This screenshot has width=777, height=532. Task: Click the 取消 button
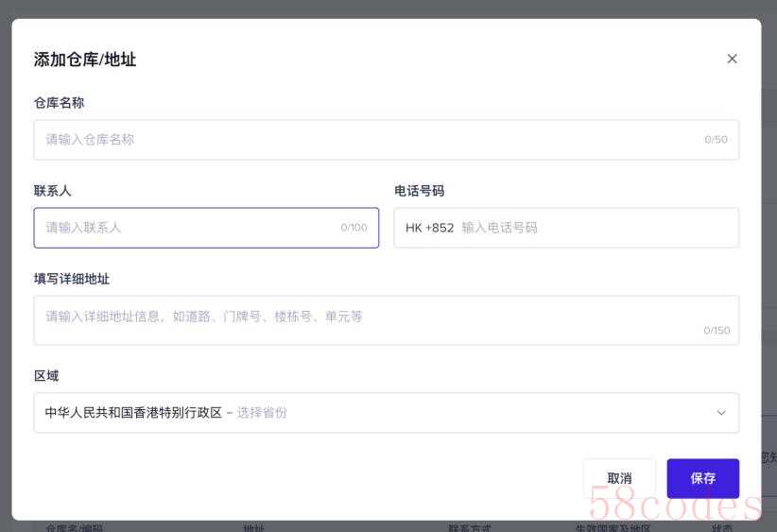coord(619,478)
